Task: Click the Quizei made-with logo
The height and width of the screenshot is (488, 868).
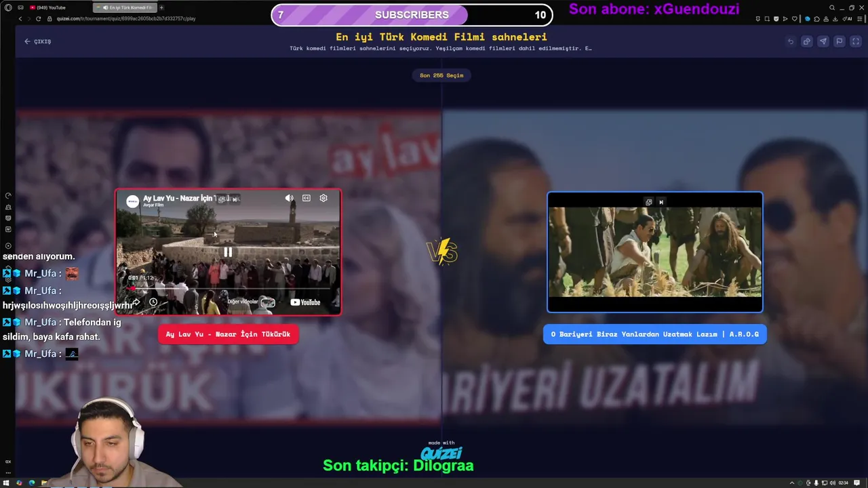Action: 441,451
